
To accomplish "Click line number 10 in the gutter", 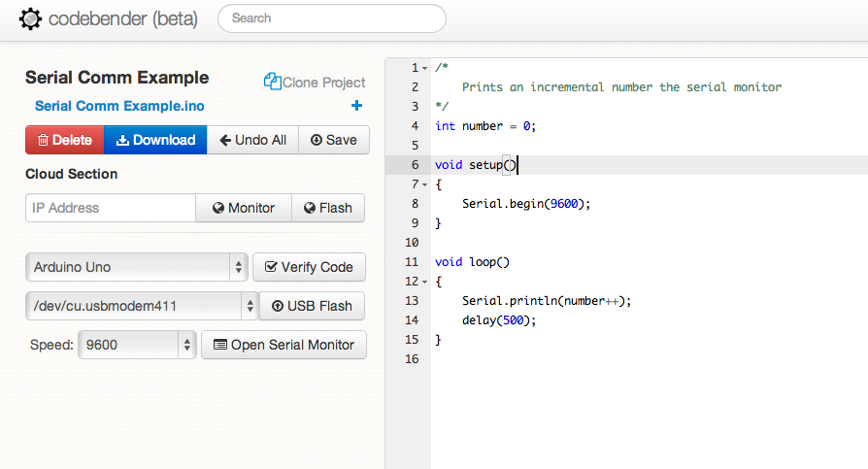I will 412,243.
